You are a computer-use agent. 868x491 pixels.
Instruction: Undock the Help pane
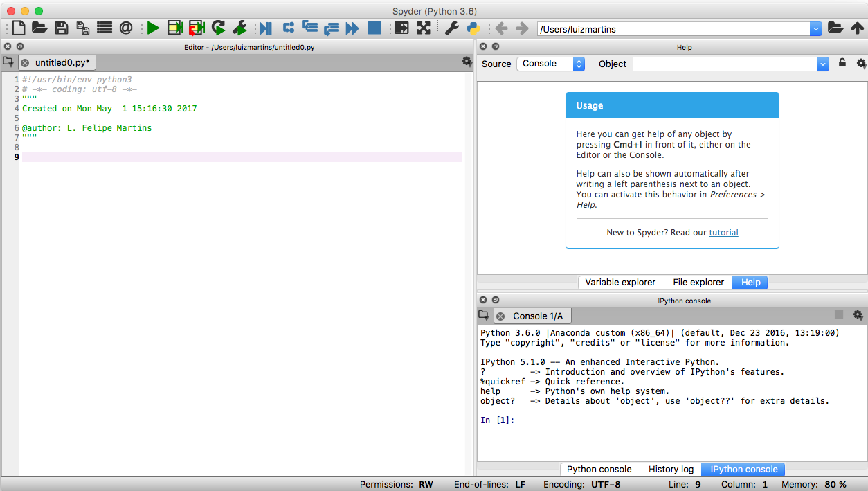[x=496, y=47]
